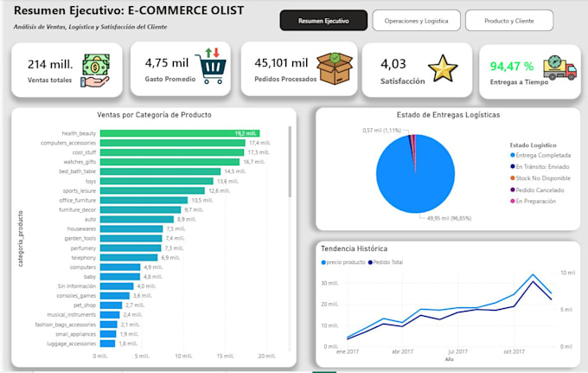
Task: Select the toys bar
Action: [157, 181]
